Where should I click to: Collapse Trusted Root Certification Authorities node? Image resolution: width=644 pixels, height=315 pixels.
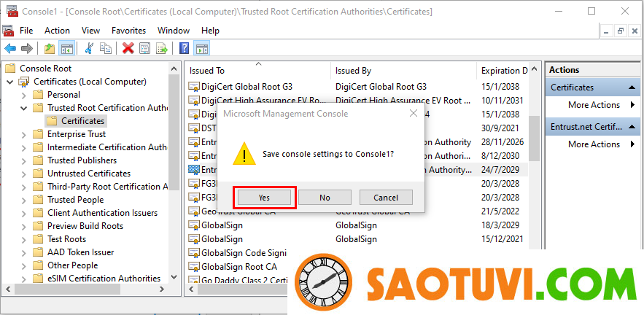[x=24, y=108]
